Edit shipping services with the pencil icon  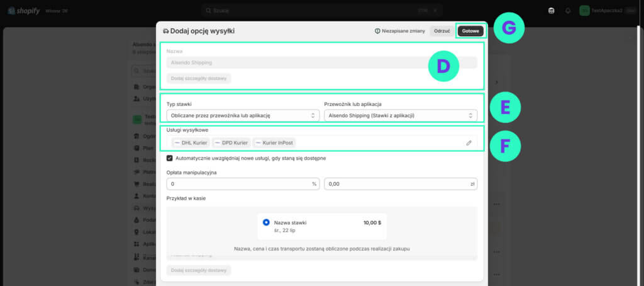469,143
